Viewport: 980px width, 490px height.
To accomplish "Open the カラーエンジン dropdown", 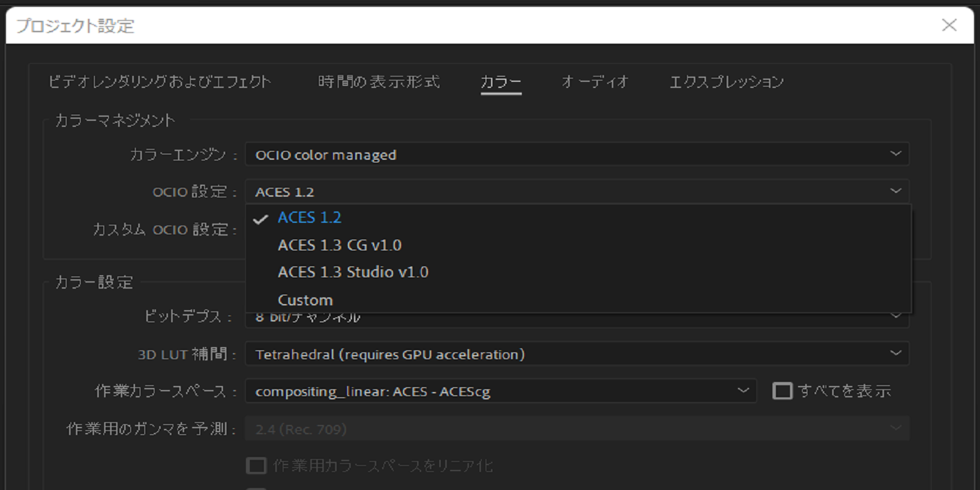I will [578, 154].
